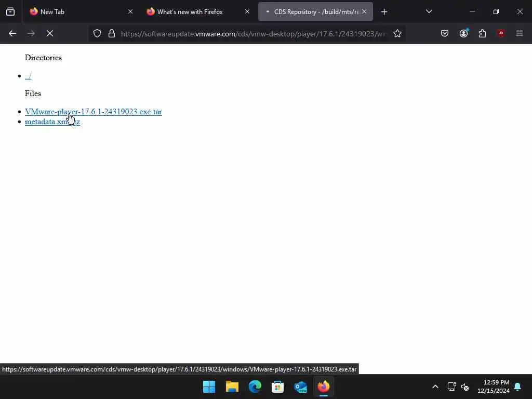Close the CDS Repository tab
This screenshot has height=399, width=532.
click(x=364, y=11)
